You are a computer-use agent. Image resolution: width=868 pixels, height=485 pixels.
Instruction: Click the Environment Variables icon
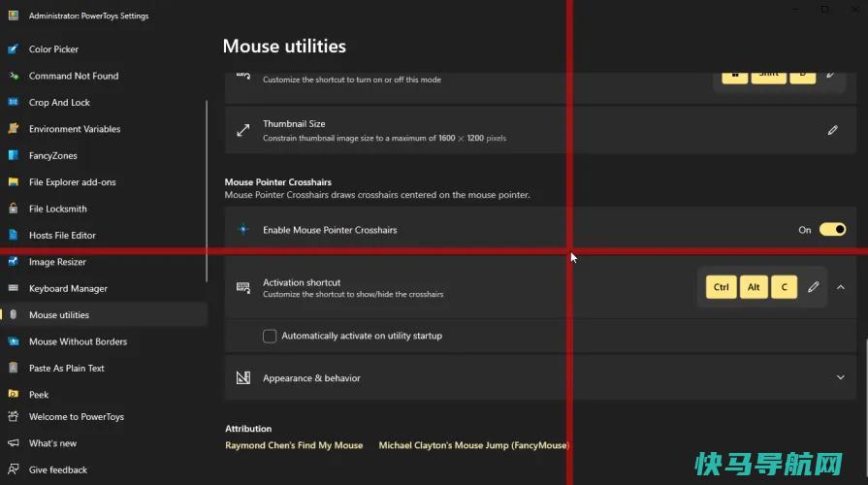(x=14, y=129)
